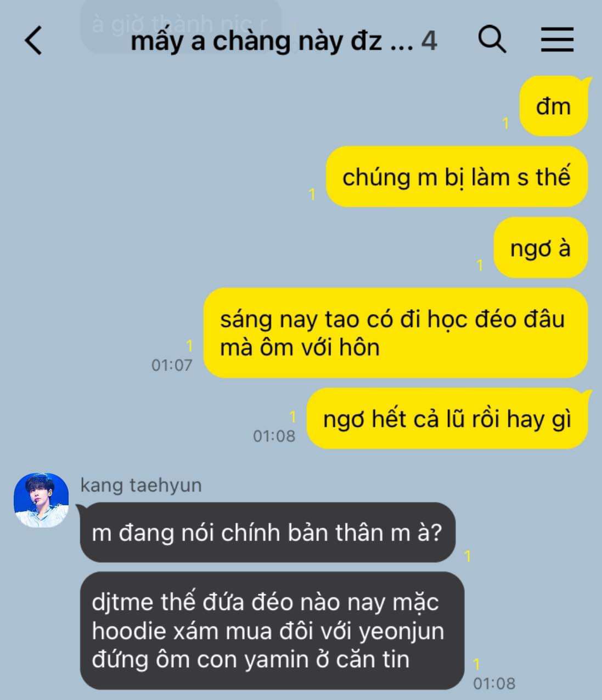The image size is (602, 700).
Task: Select the "ngơ hết cả lũ rồi hay gì" bubble
Action: 447,419
